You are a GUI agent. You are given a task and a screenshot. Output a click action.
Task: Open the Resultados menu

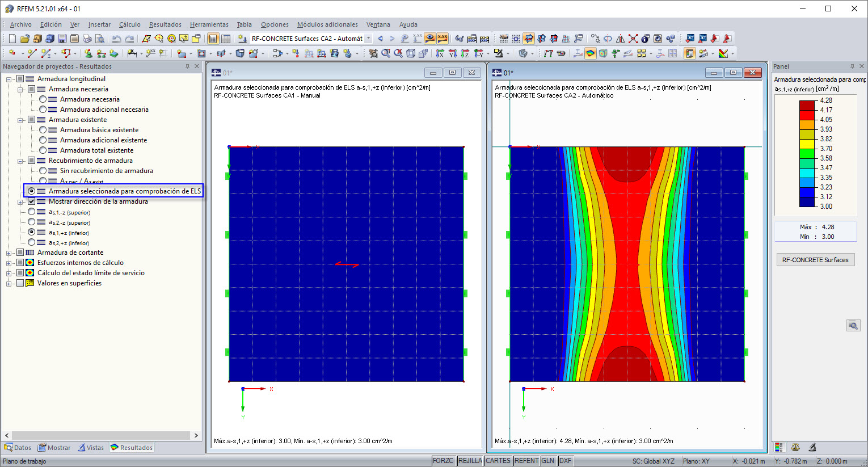click(x=165, y=24)
